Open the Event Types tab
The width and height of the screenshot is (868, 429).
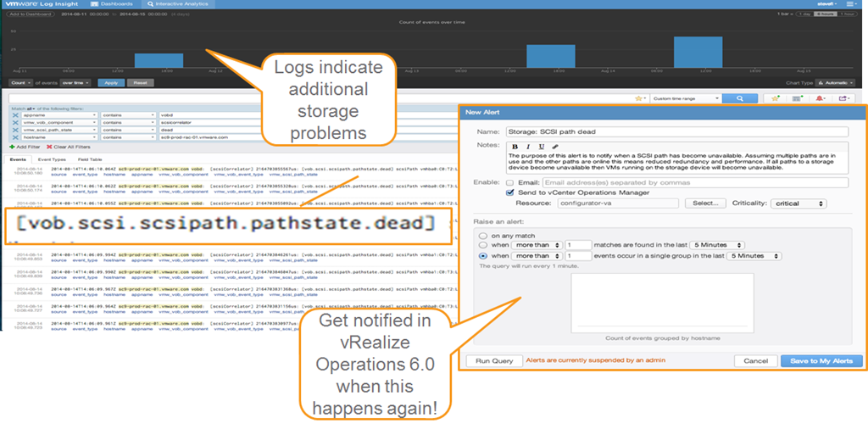pos(53,159)
